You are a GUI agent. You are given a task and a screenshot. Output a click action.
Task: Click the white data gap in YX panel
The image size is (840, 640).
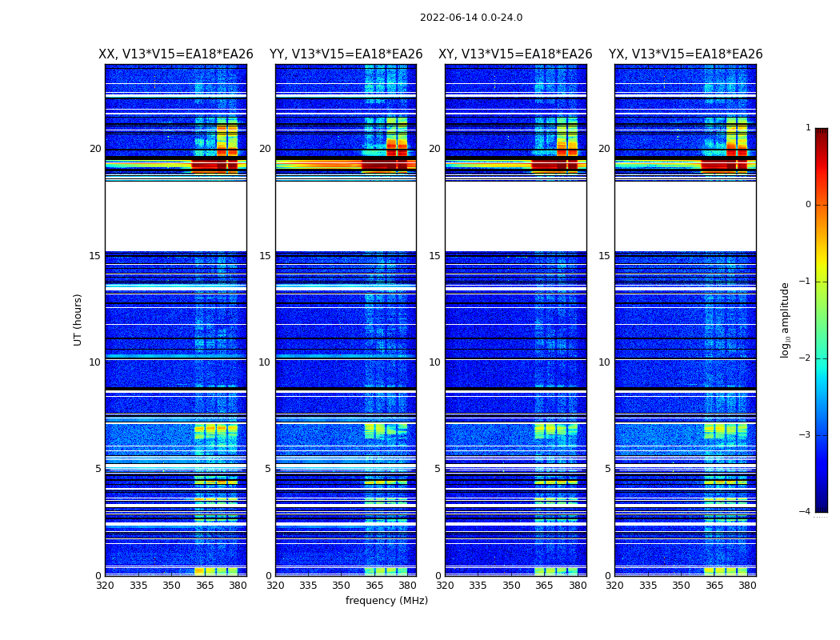(x=685, y=216)
